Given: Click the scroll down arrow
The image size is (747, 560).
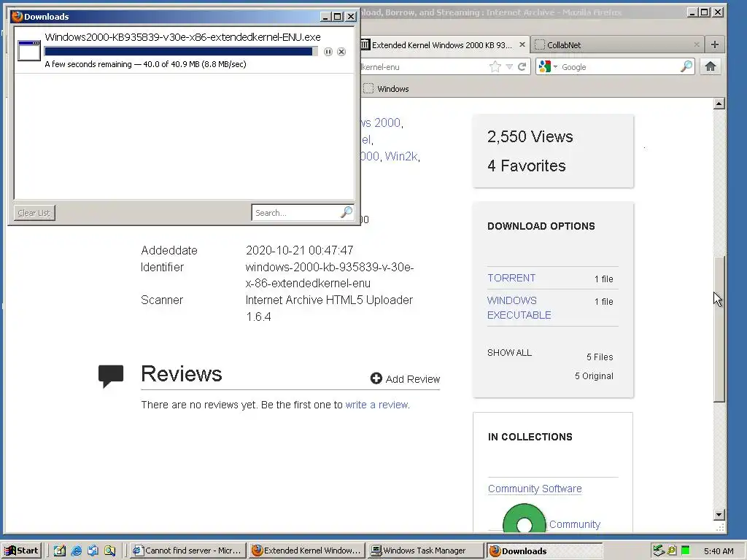Looking at the screenshot, I should point(719,514).
